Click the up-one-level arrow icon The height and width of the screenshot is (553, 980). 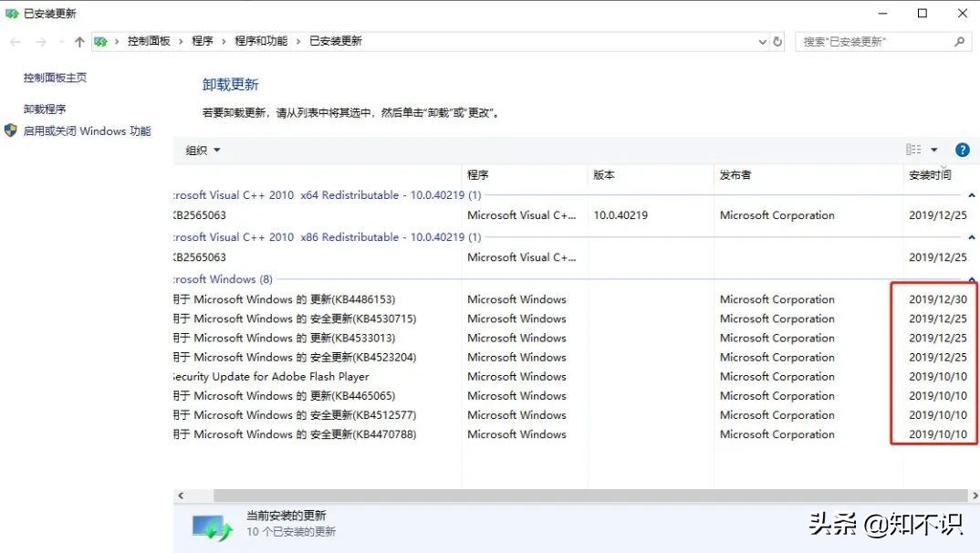coord(80,40)
